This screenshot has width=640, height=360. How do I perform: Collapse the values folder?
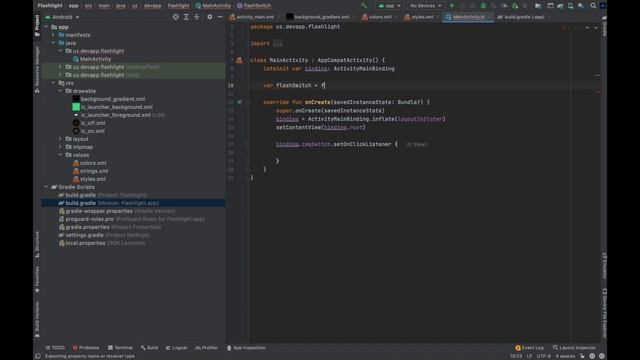tap(61, 155)
